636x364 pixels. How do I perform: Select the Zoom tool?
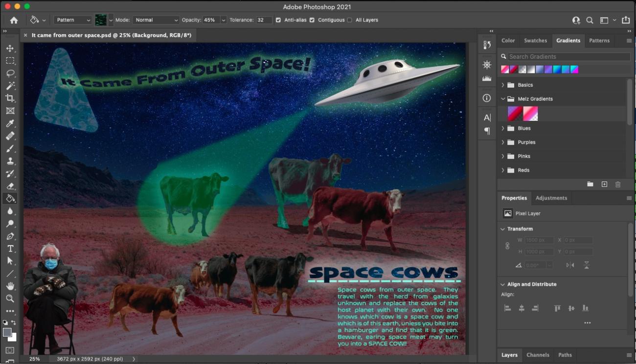[x=10, y=298]
